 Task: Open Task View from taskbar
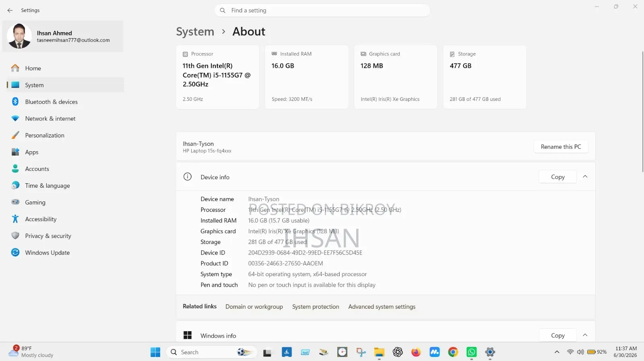click(267, 353)
